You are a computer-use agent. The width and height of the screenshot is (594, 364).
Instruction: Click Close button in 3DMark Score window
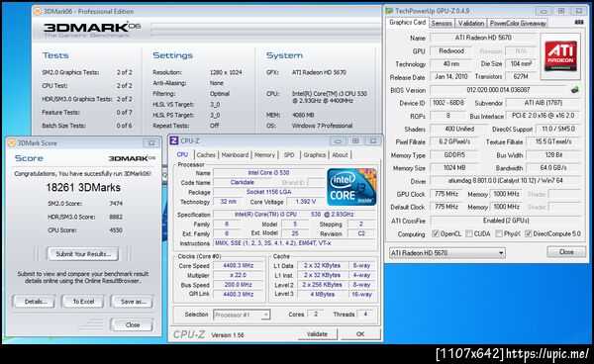[x=133, y=324]
